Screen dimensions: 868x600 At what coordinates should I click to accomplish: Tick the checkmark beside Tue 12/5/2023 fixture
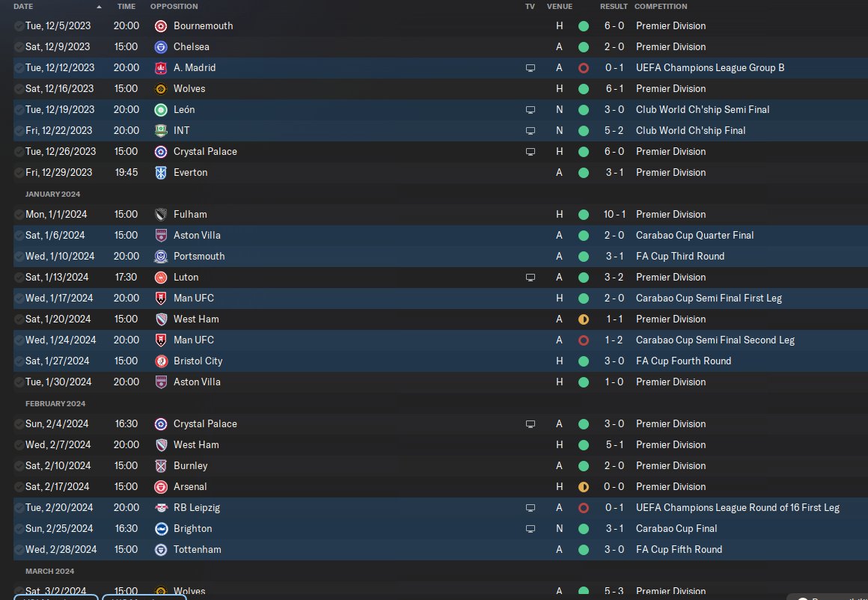pyautogui.click(x=19, y=26)
